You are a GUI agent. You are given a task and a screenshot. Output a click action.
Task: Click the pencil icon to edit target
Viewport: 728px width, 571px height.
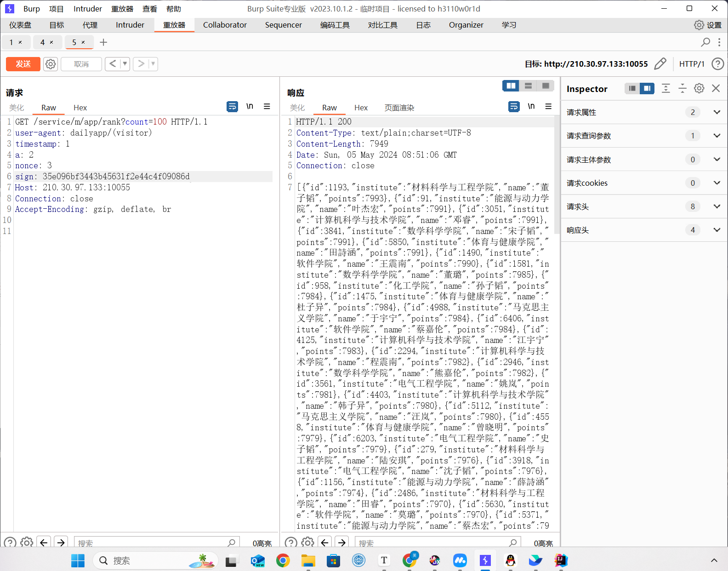[x=660, y=64]
